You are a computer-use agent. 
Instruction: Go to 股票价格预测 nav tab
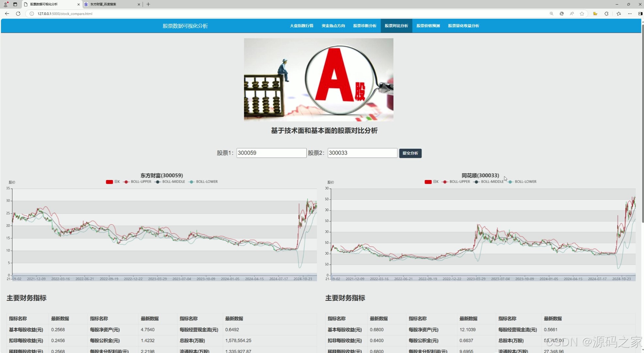[428, 26]
